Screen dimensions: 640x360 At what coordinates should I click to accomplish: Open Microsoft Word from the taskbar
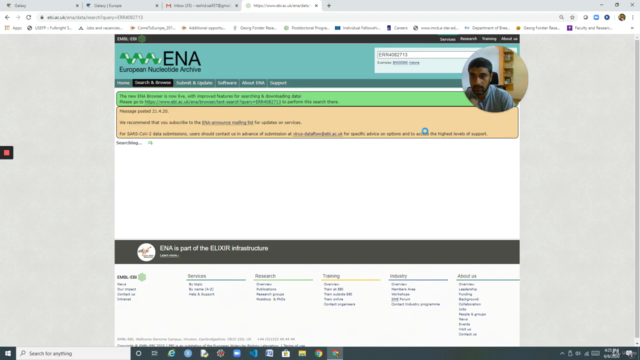269,353
